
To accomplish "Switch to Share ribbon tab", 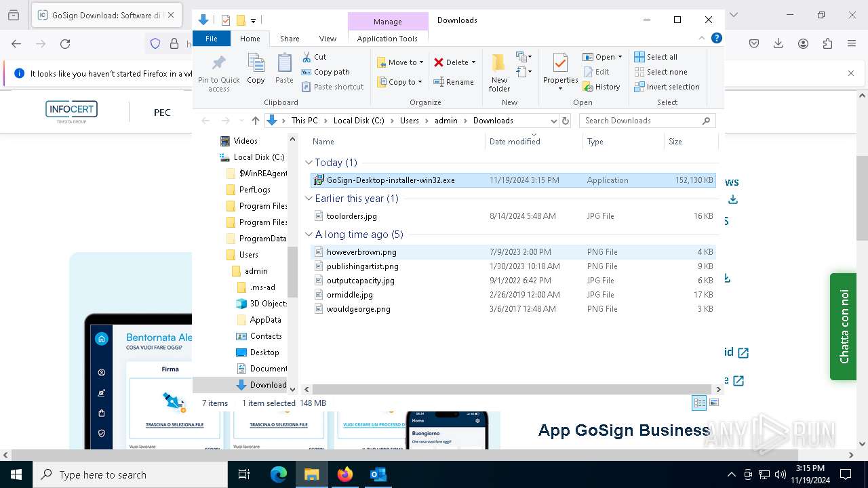I will pos(290,39).
